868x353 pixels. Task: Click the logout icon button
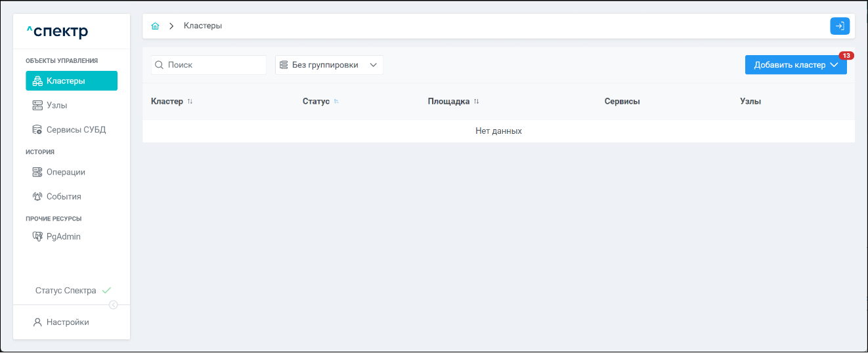[x=840, y=26]
